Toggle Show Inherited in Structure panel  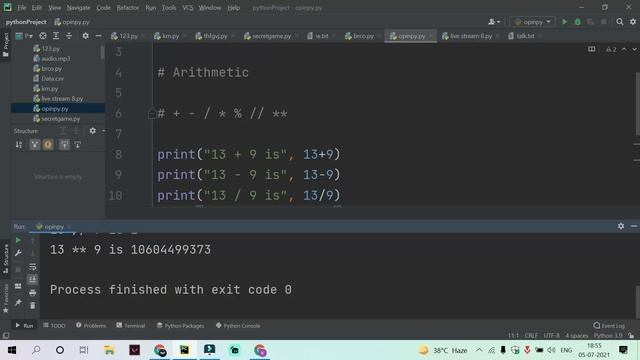coord(35,144)
